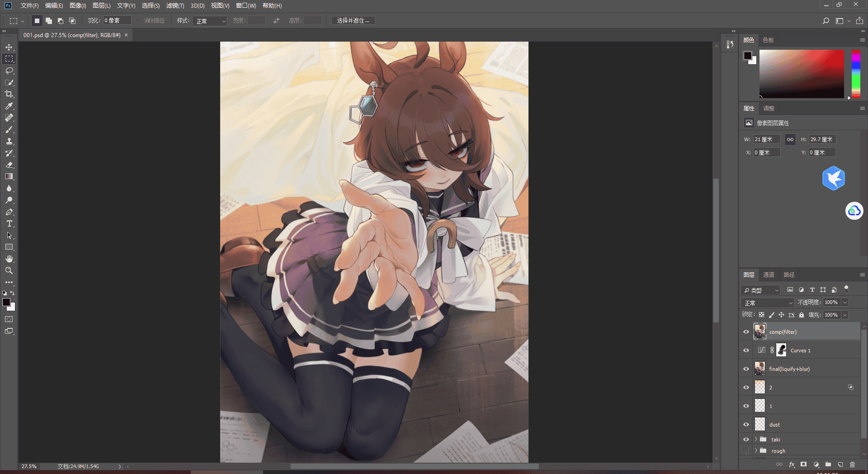Switch to the 色板 tab
This screenshot has height=474, width=868.
(x=768, y=40)
